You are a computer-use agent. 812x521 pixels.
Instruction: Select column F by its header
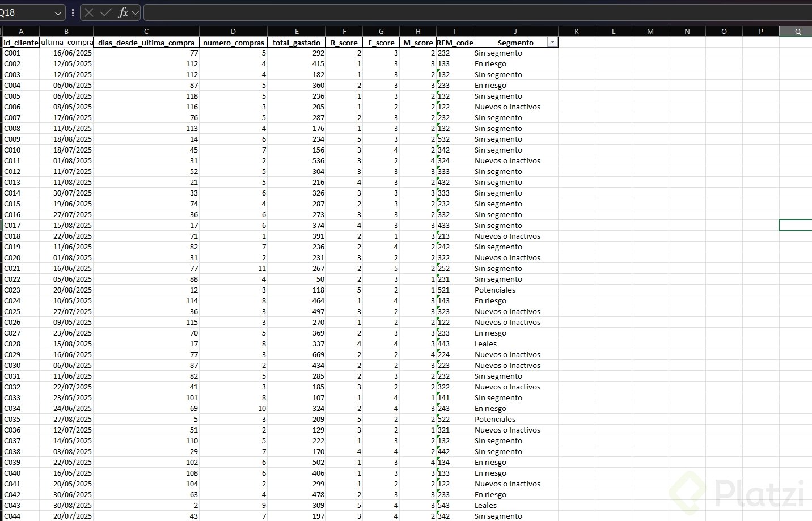(x=344, y=32)
